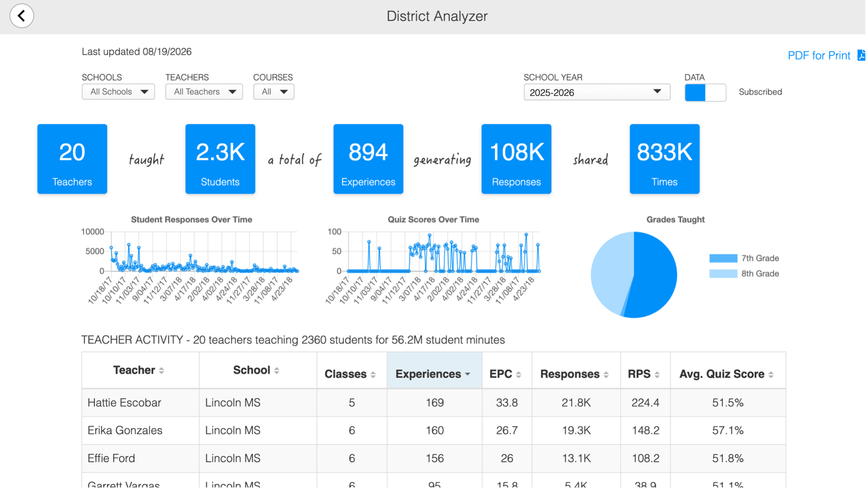Click the 20 Teachers summary tile
Screen dimensions: 868x489
coord(72,159)
